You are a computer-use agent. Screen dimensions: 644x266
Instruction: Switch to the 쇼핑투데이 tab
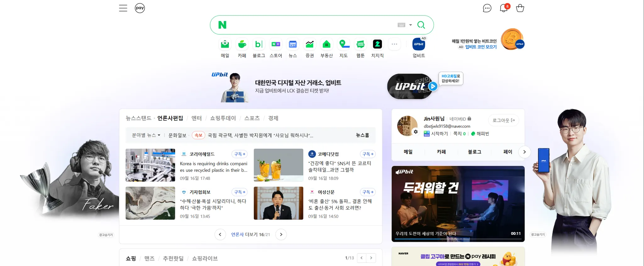223,118
